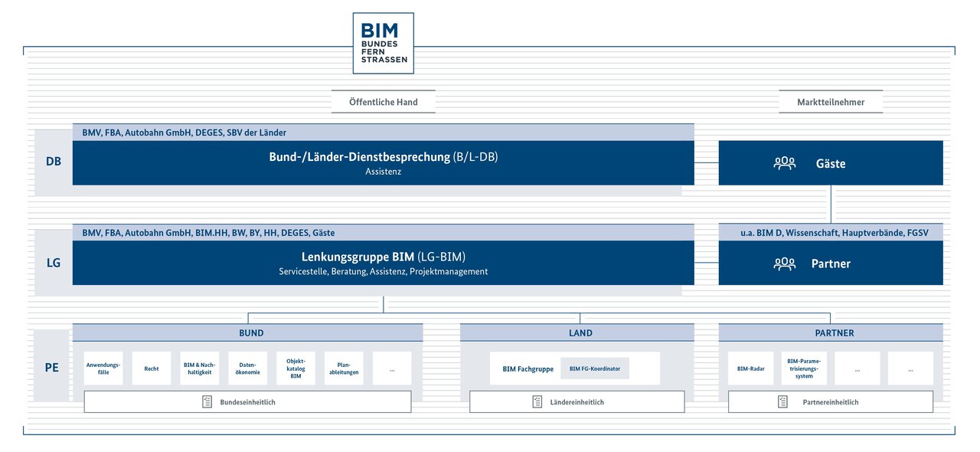Toggle the Anwendungsfälle box
The image size is (980, 452).
pos(103,368)
